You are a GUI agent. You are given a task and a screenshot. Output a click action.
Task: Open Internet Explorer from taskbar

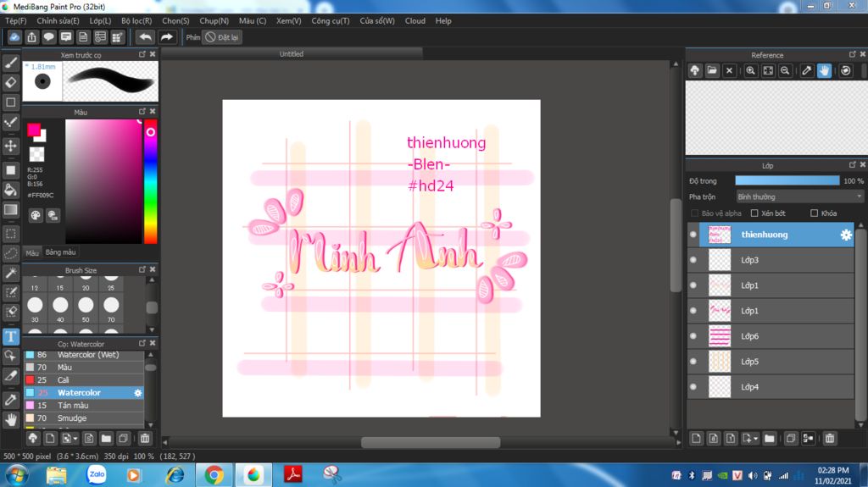pos(175,475)
